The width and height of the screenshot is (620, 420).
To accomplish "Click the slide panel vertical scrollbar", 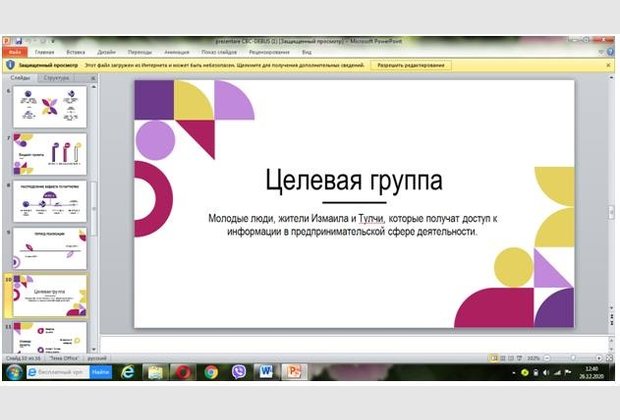I will pyautogui.click(x=95, y=200).
